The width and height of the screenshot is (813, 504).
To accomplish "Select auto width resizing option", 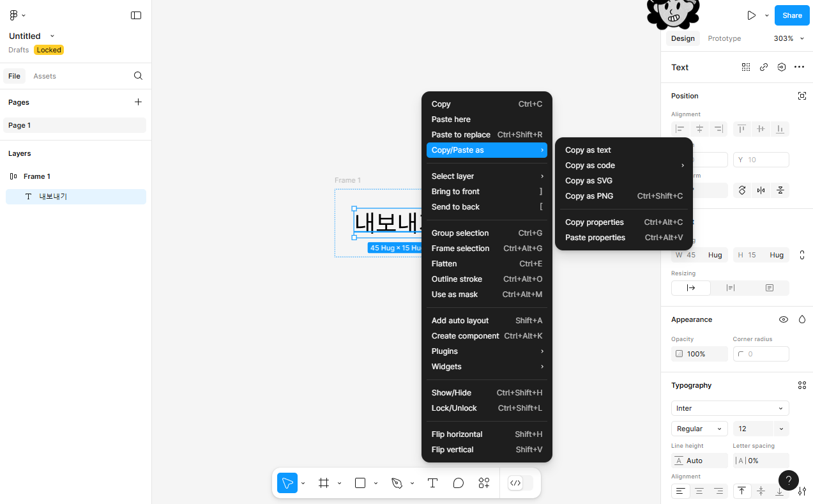I will (691, 288).
